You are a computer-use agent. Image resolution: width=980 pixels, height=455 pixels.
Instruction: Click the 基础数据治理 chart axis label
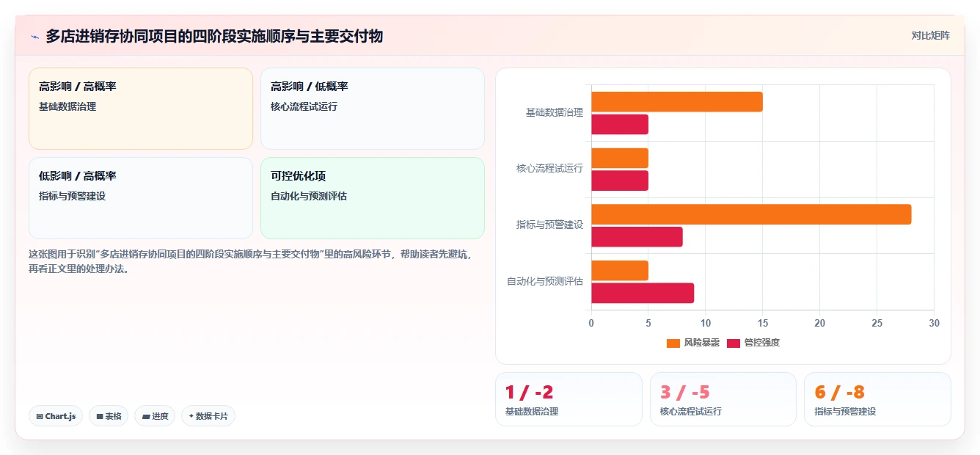554,113
